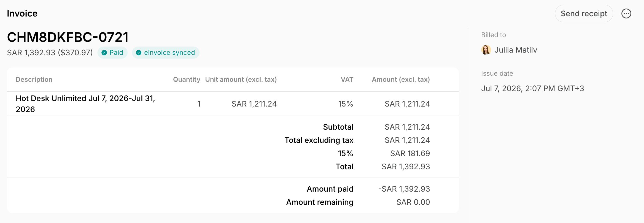Click the Description column header

[x=34, y=80]
